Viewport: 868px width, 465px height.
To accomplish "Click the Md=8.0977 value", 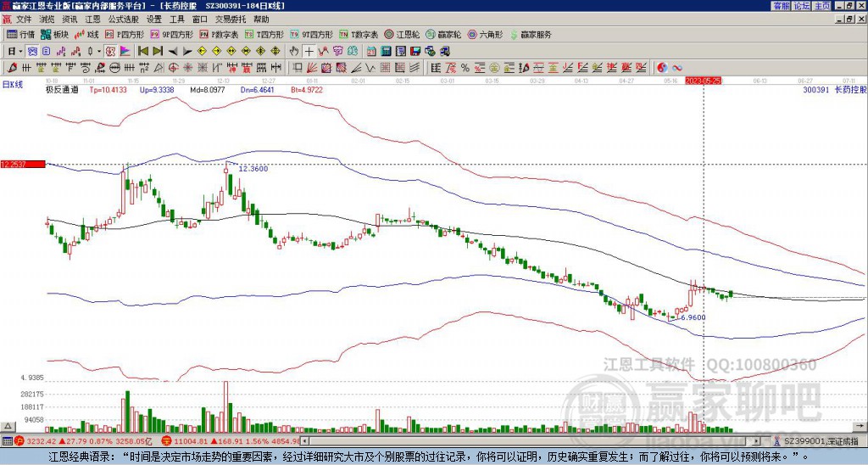I will pos(208,89).
